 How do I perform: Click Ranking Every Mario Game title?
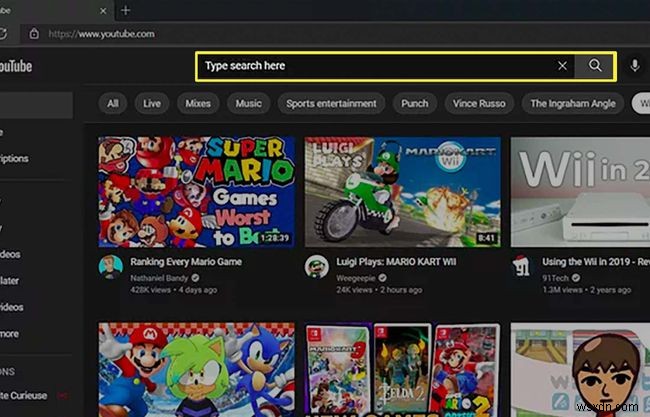[186, 262]
